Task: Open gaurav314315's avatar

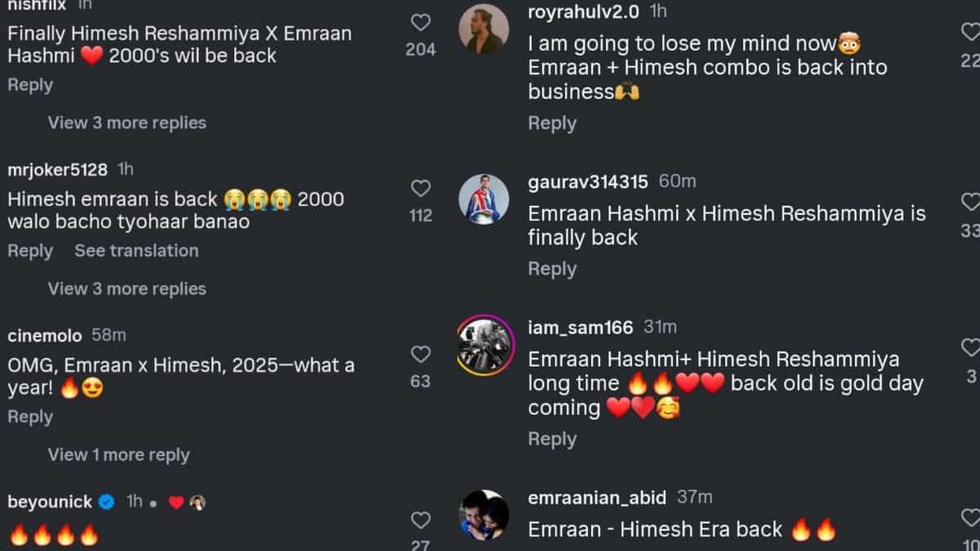Action: coord(483,199)
